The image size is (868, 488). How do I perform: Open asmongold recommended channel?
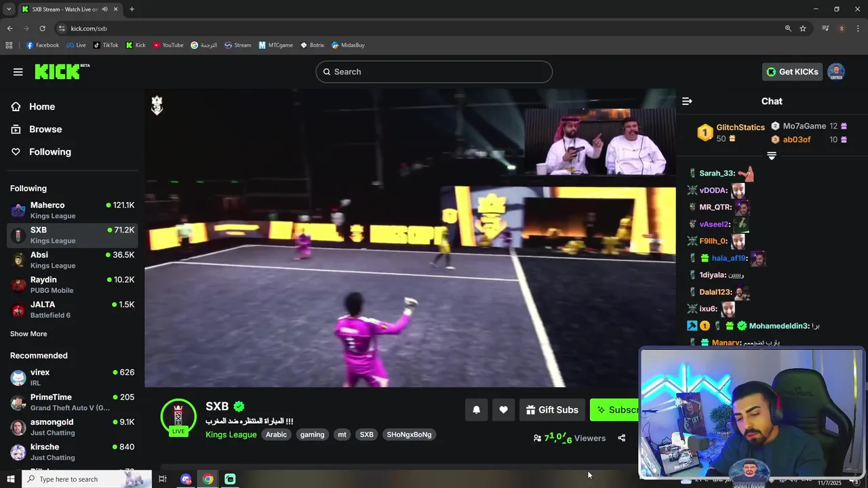tap(73, 427)
